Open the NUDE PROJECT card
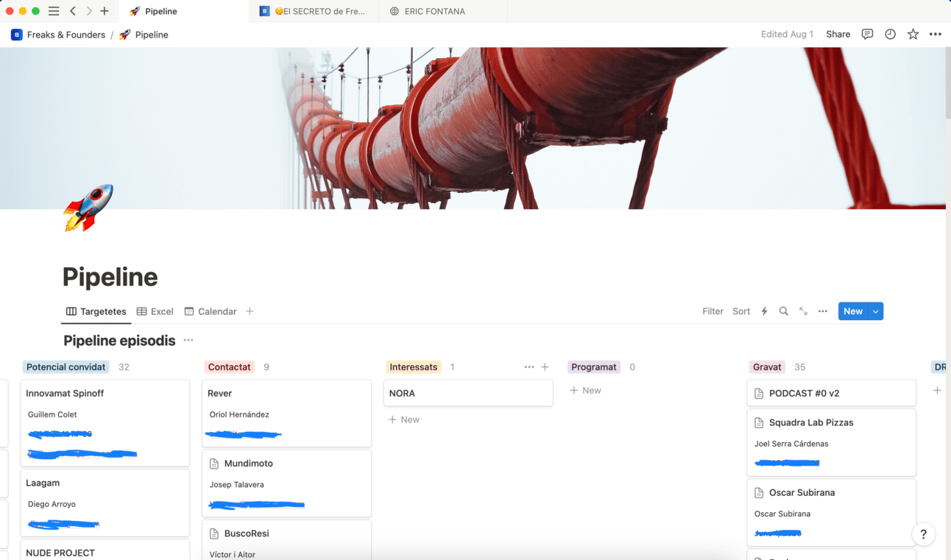This screenshot has width=951, height=560. pyautogui.click(x=105, y=550)
